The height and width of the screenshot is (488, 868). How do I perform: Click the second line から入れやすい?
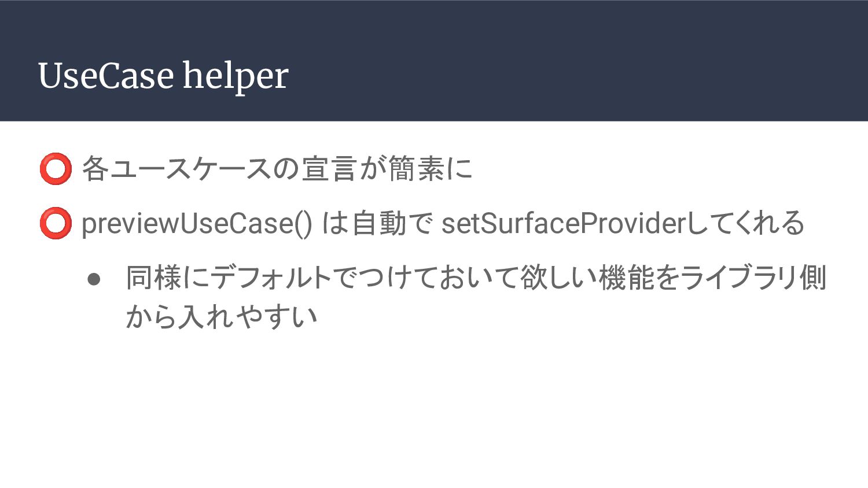222,317
